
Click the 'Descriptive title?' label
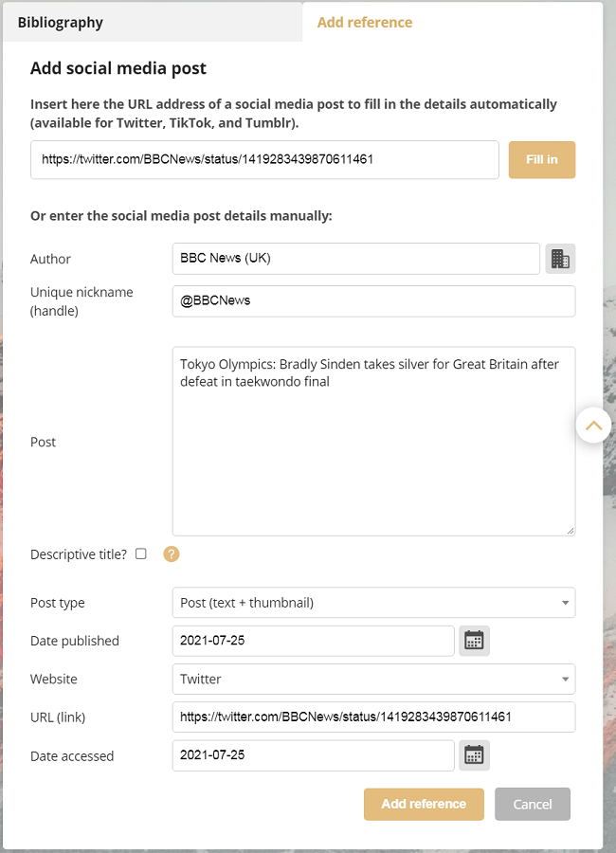[79, 554]
